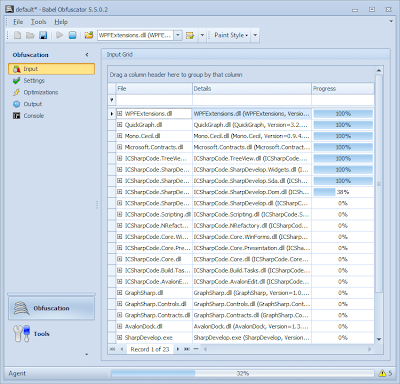The height and width of the screenshot is (384, 400).
Task: Select the Obfuscation navigation group button
Action: pyautogui.click(x=51, y=308)
